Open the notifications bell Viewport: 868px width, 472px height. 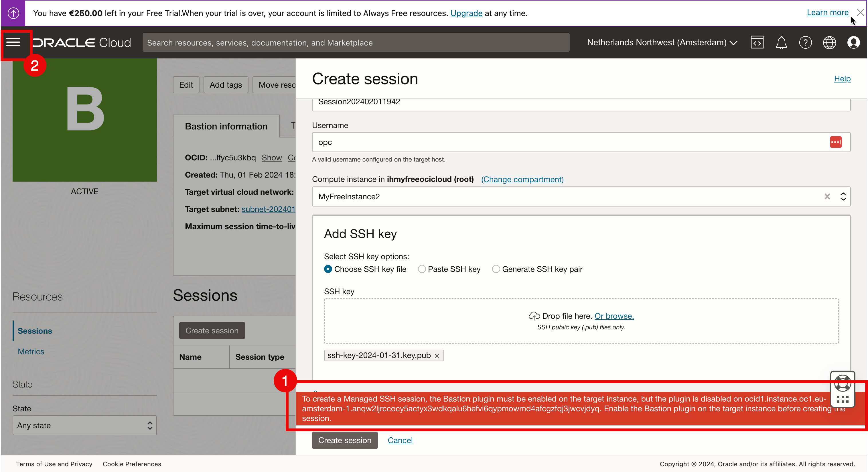click(x=781, y=43)
